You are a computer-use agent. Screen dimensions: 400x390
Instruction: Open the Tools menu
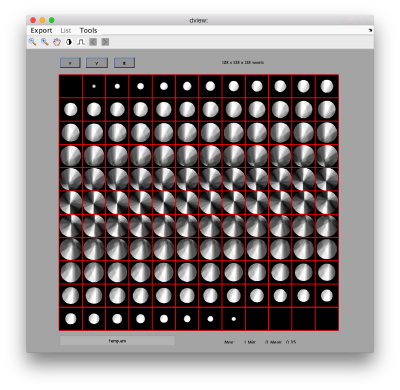click(x=88, y=30)
